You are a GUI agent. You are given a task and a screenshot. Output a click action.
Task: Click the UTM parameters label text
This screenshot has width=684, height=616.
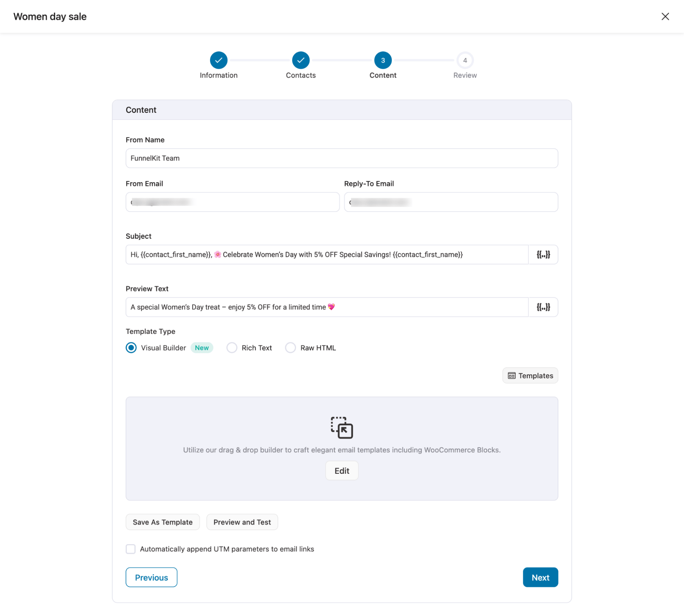[227, 549]
